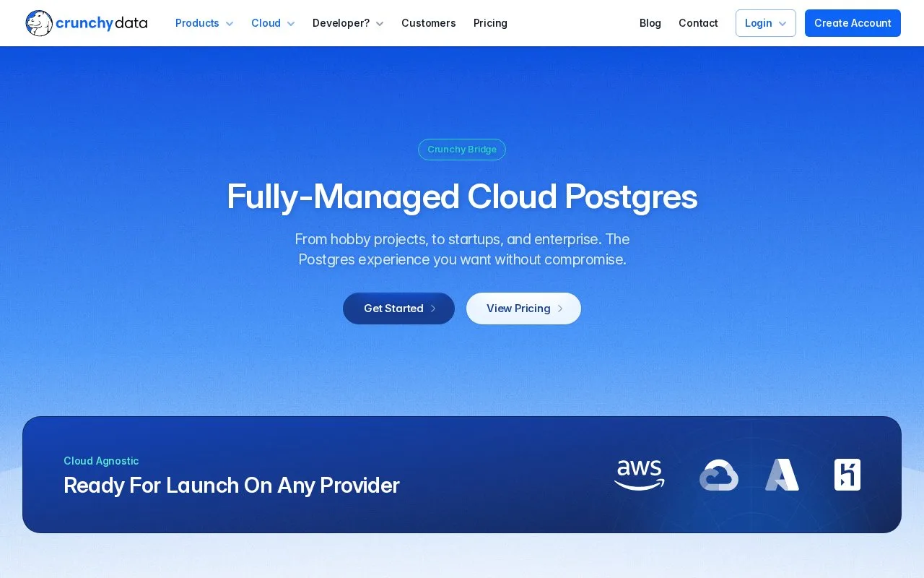Click the Get Started button
This screenshot has height=578, width=924.
(x=398, y=309)
